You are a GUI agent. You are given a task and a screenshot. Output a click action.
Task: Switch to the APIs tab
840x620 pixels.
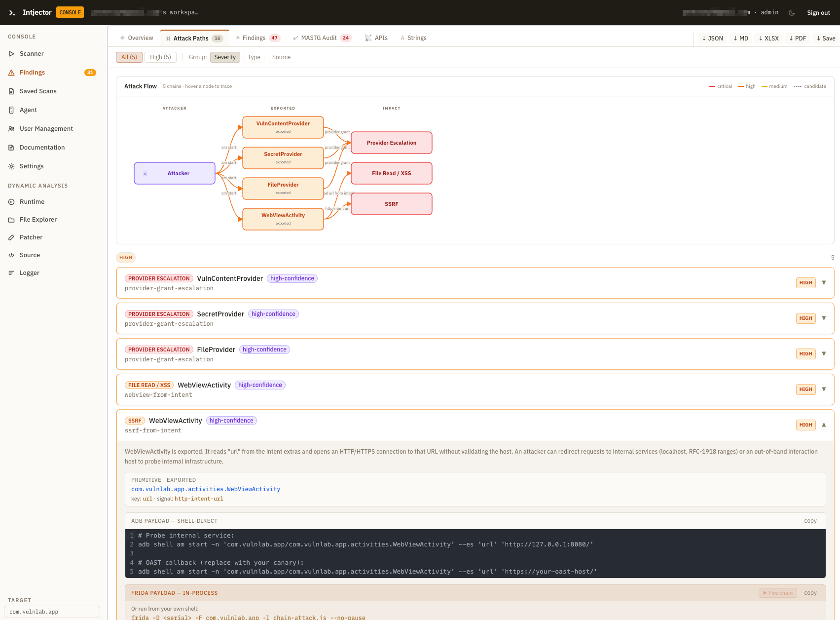point(376,38)
